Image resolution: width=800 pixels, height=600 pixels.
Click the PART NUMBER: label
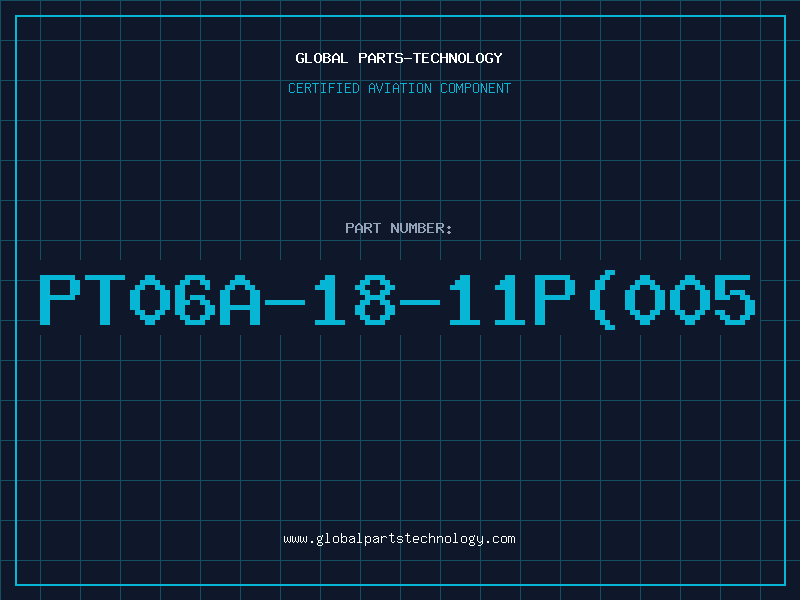pos(399,228)
